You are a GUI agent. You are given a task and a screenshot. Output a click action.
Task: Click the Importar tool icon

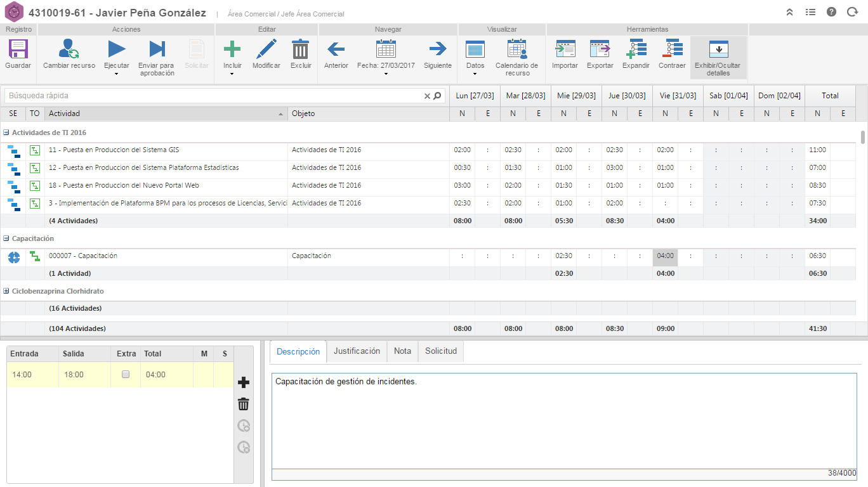pyautogui.click(x=564, y=49)
